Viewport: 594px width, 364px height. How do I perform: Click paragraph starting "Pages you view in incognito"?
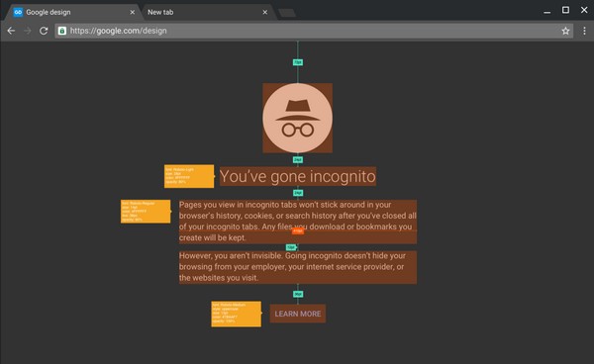click(x=298, y=222)
